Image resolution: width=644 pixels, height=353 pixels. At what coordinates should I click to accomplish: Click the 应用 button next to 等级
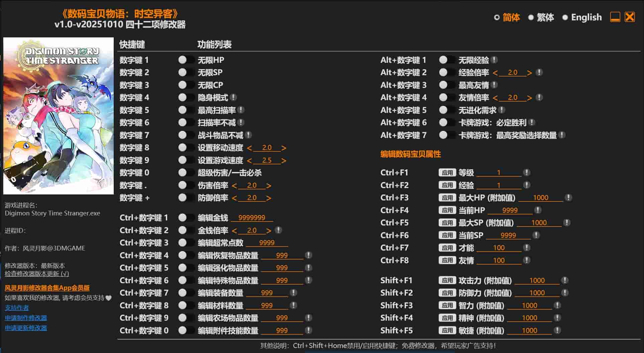click(447, 172)
